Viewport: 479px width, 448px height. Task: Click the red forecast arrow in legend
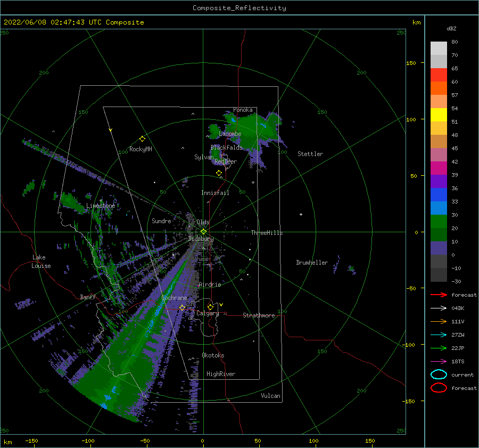439,295
